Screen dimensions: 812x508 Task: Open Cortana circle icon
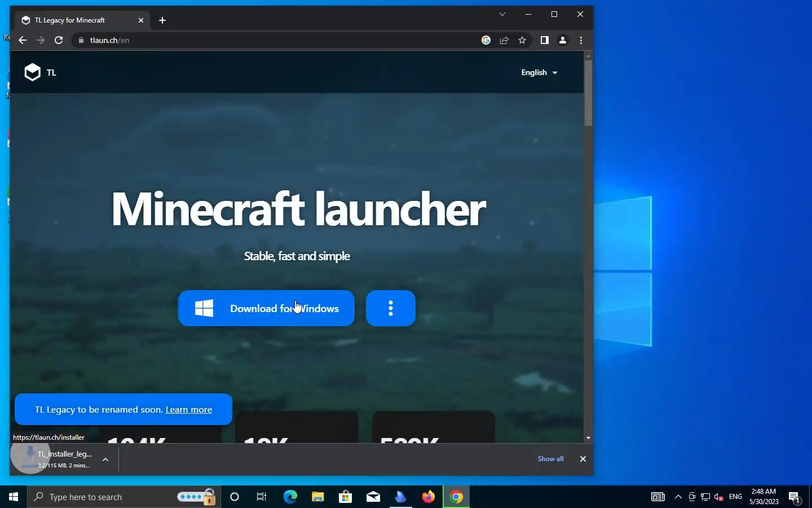coord(235,497)
